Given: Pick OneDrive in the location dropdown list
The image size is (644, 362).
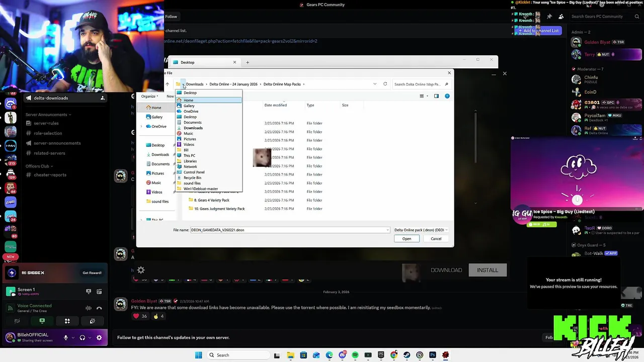Looking at the screenshot, I should click(209, 111).
